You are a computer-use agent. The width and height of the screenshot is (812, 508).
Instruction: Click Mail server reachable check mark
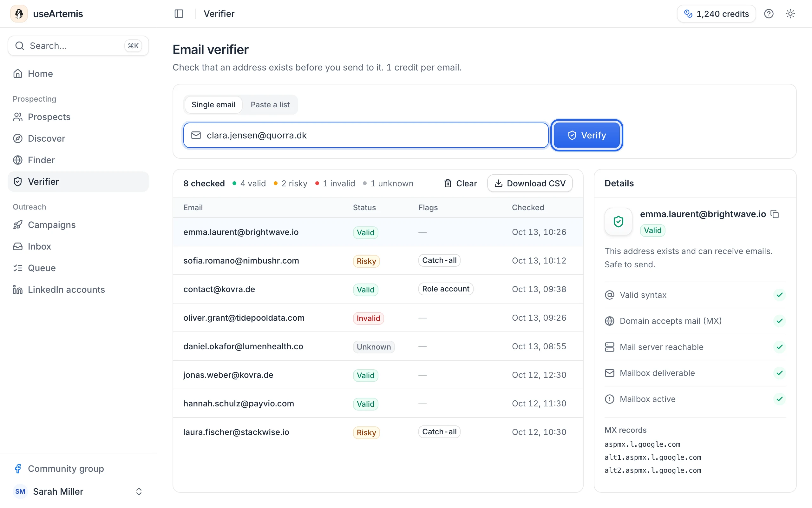pos(779,347)
